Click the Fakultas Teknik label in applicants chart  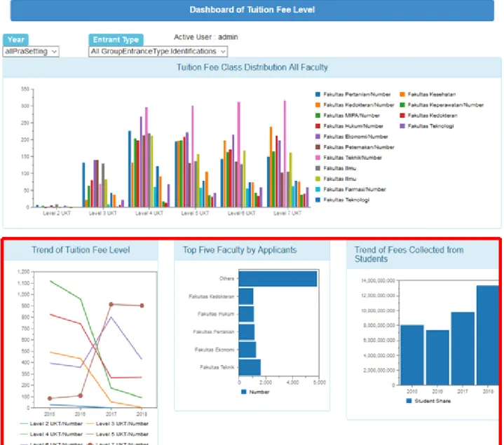217,367
